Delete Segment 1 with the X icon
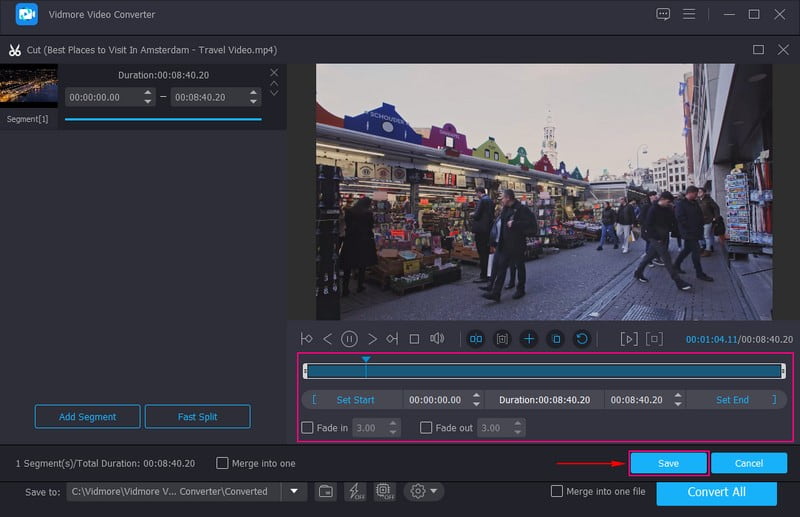 [274, 73]
